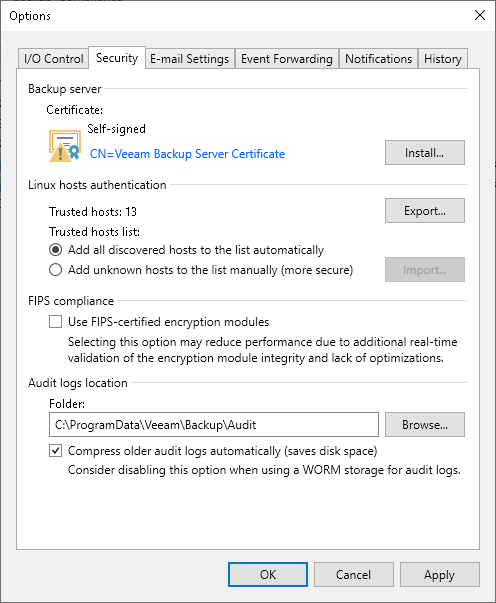Screen dimensions: 496x603
Task: Click the 'Self-signed' certificate label
Action: pyautogui.click(x=117, y=129)
